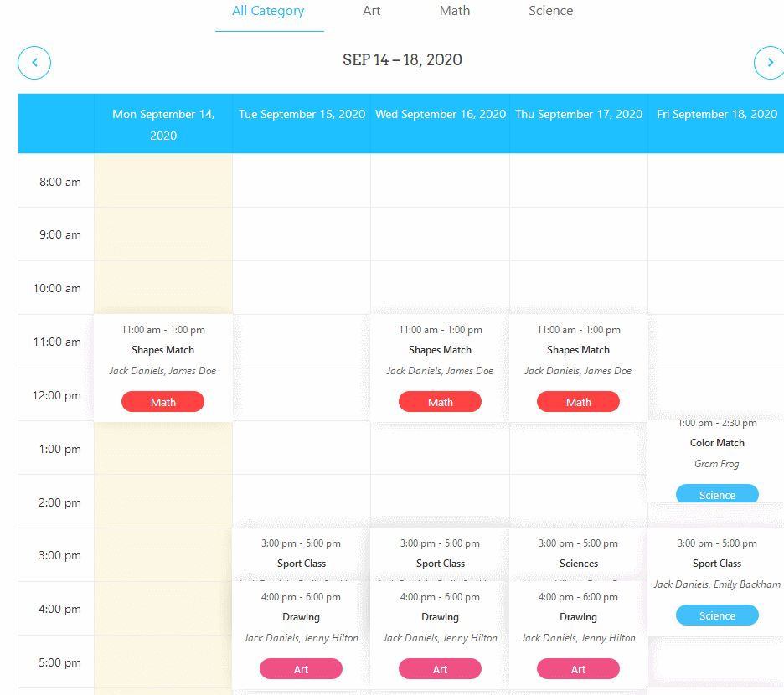The width and height of the screenshot is (784, 695).
Task: Open Wednesday's Drawing event title
Action: (440, 617)
